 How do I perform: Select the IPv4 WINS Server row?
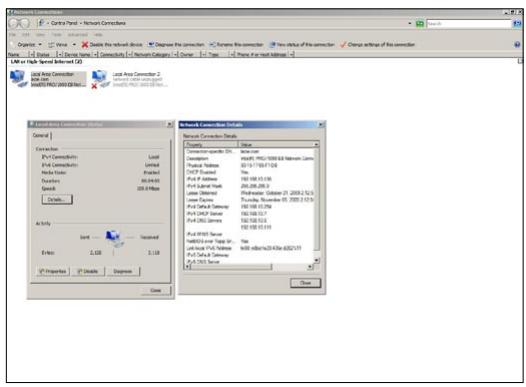click(x=249, y=234)
